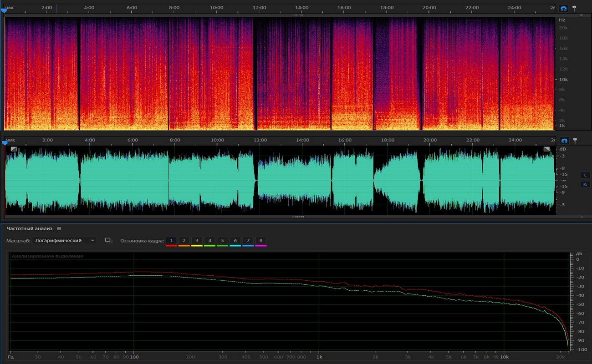Click the pin icon beside top timeline
Screen dimensions: 592x364
click(574, 8)
